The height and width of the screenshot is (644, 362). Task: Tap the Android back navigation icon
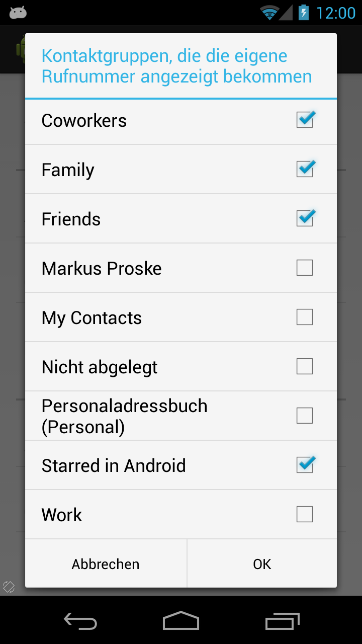(x=80, y=621)
